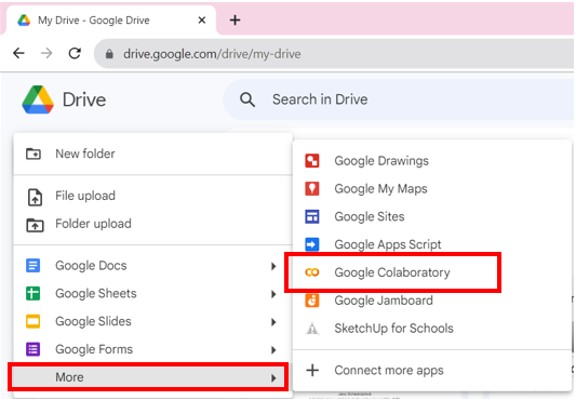
Task: Open Google Jamboard from submenu
Action: click(x=432, y=300)
